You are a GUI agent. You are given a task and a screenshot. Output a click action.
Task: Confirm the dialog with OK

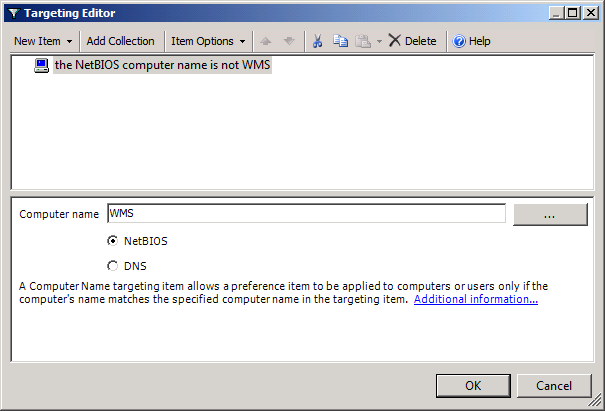tap(473, 386)
